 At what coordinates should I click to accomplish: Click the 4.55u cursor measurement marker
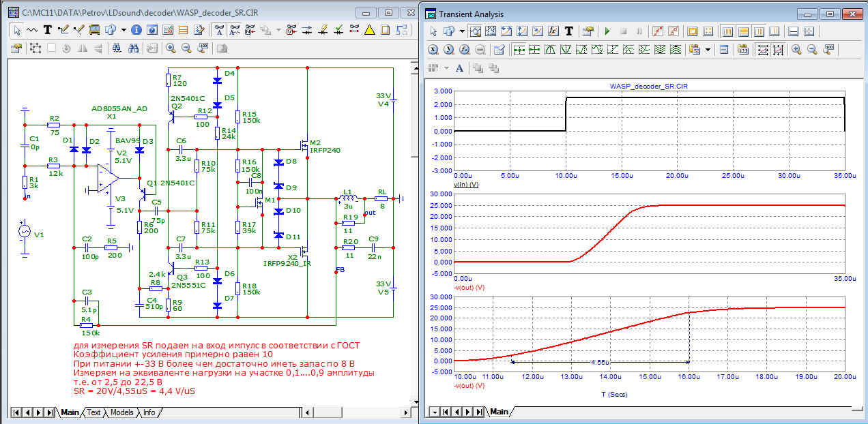click(601, 362)
